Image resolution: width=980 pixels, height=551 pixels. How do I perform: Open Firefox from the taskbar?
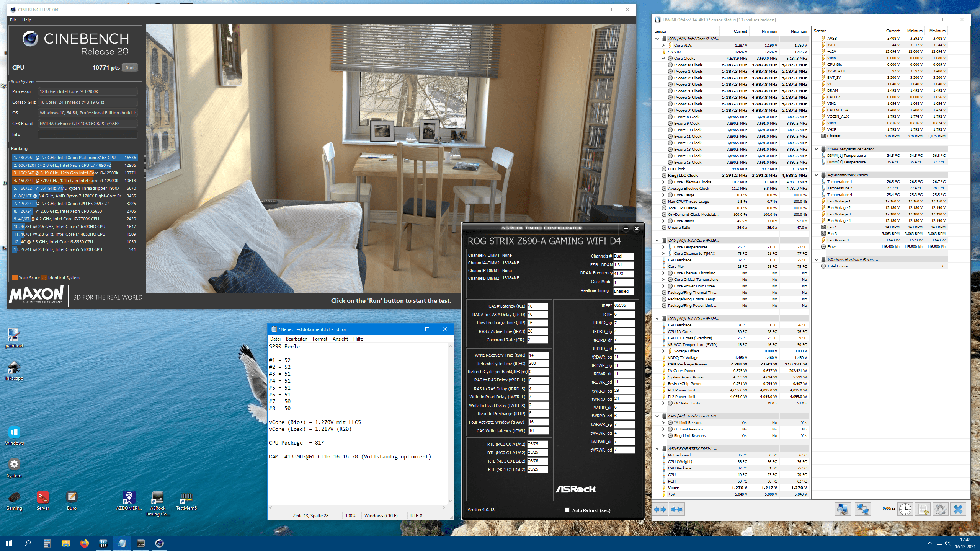click(x=84, y=543)
